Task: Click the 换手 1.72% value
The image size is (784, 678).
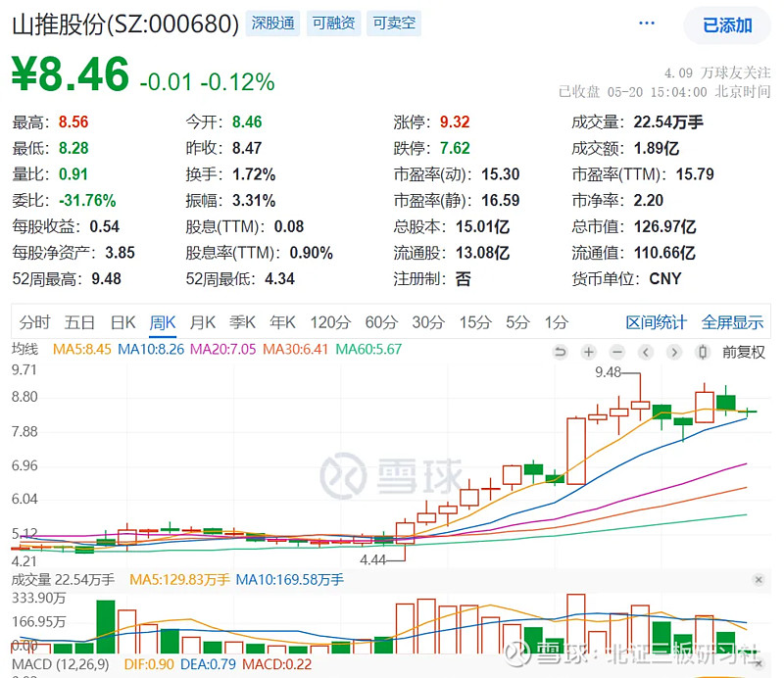Action: tap(254, 174)
